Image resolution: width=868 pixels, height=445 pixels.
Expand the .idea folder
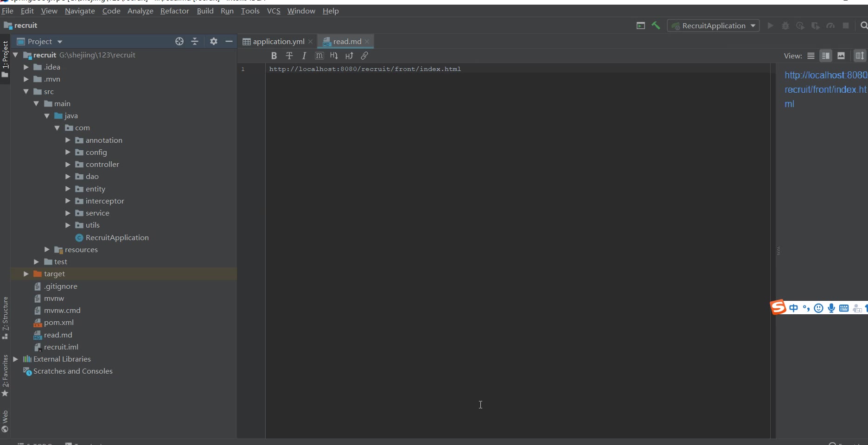[x=26, y=67]
